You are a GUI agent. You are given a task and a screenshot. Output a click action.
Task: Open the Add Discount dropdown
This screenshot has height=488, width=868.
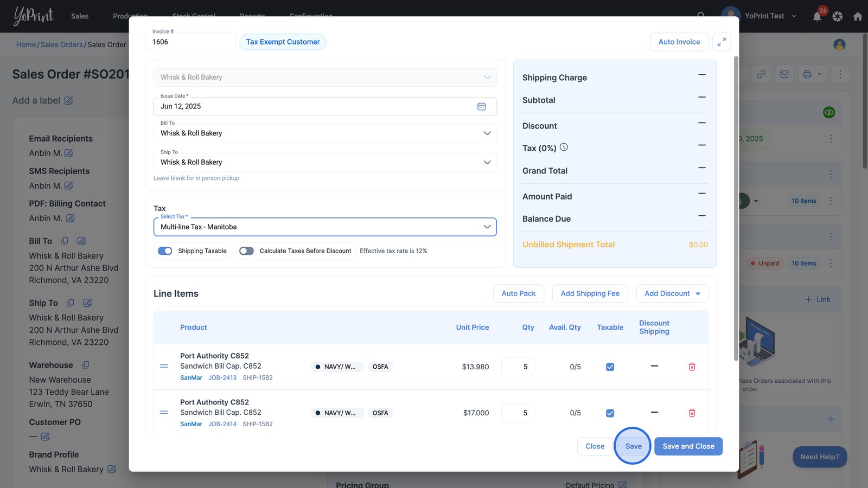coord(672,293)
